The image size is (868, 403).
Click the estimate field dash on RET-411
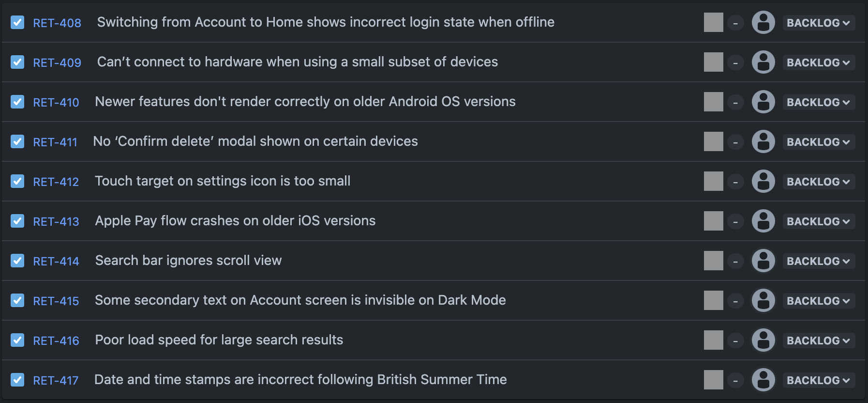pyautogui.click(x=735, y=141)
